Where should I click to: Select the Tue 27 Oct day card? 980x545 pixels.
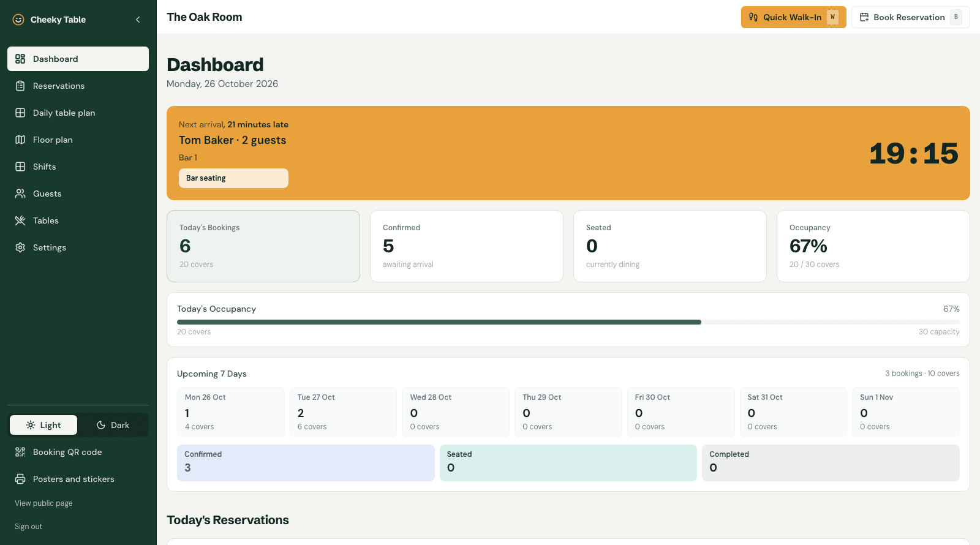pos(343,412)
